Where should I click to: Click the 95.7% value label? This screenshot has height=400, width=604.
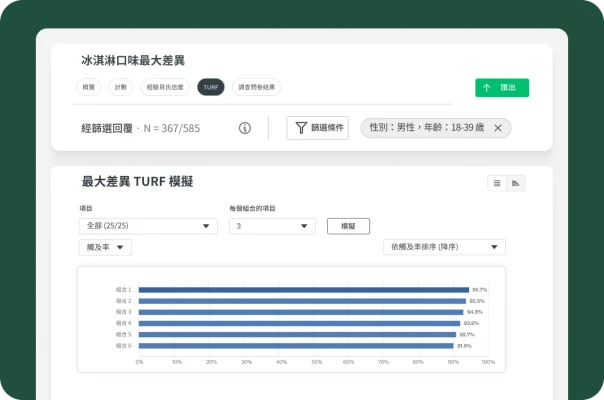point(480,290)
